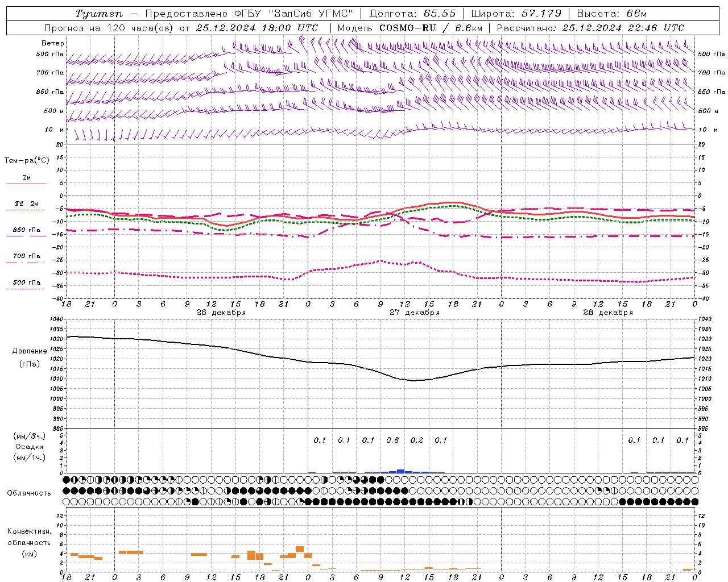Click the 'Рассчитано: 25.12.2024 22:46 UTC' timestamp
Viewport: 728px width, 582px height.
590,28
